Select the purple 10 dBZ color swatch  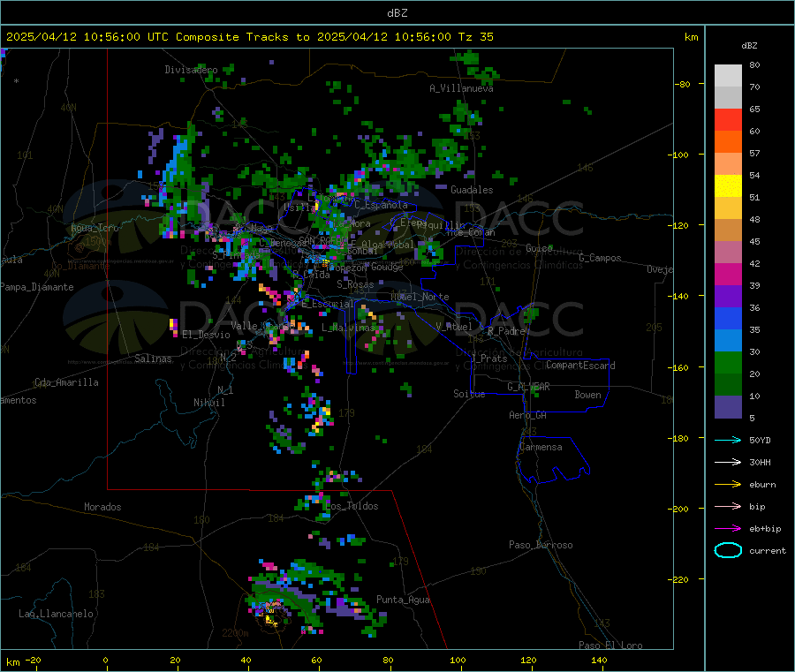tap(728, 407)
